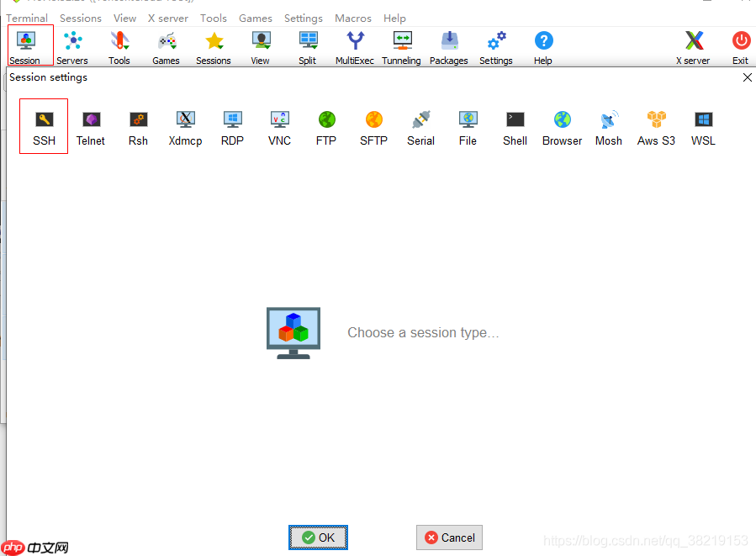Open the Sessions menu in menu bar
Screen dimensions: 756x556
coord(81,19)
